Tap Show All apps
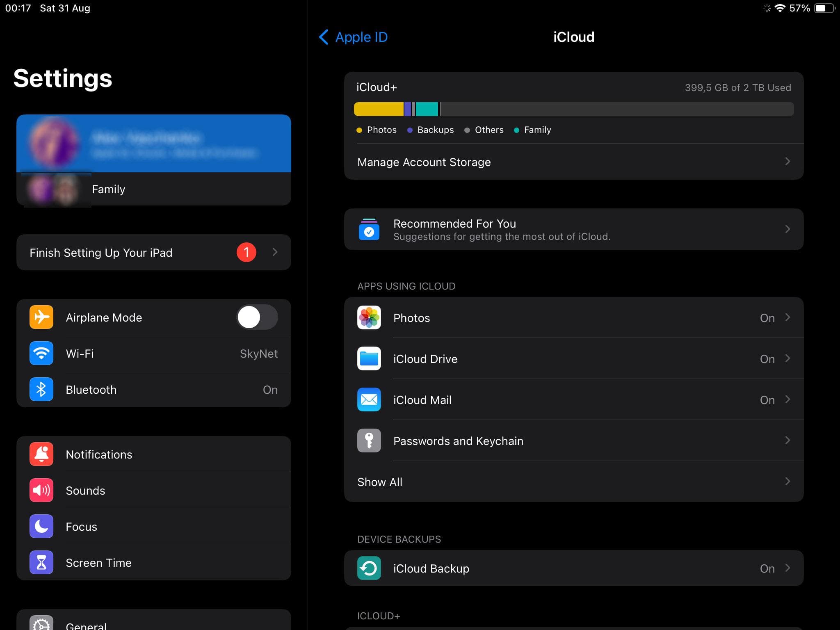 574,482
